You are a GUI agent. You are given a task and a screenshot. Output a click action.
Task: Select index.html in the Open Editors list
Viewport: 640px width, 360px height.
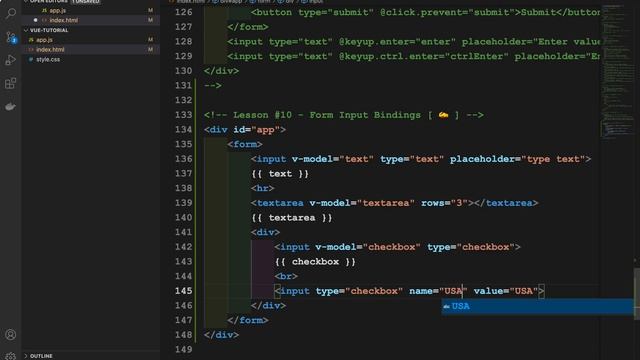coord(64,20)
